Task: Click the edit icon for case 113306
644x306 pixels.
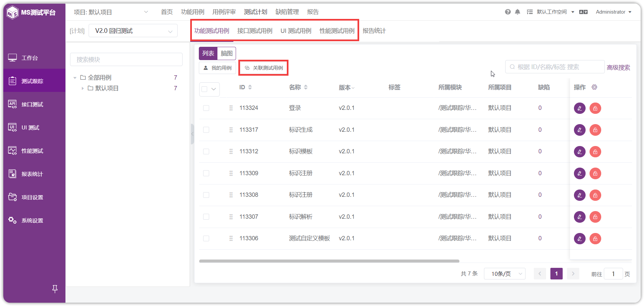Action: [x=580, y=239]
